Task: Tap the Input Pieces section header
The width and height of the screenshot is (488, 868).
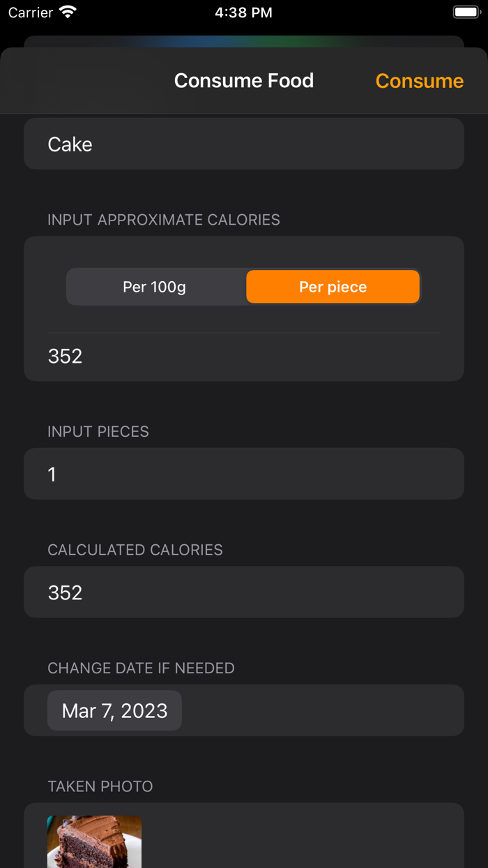Action: (x=98, y=431)
